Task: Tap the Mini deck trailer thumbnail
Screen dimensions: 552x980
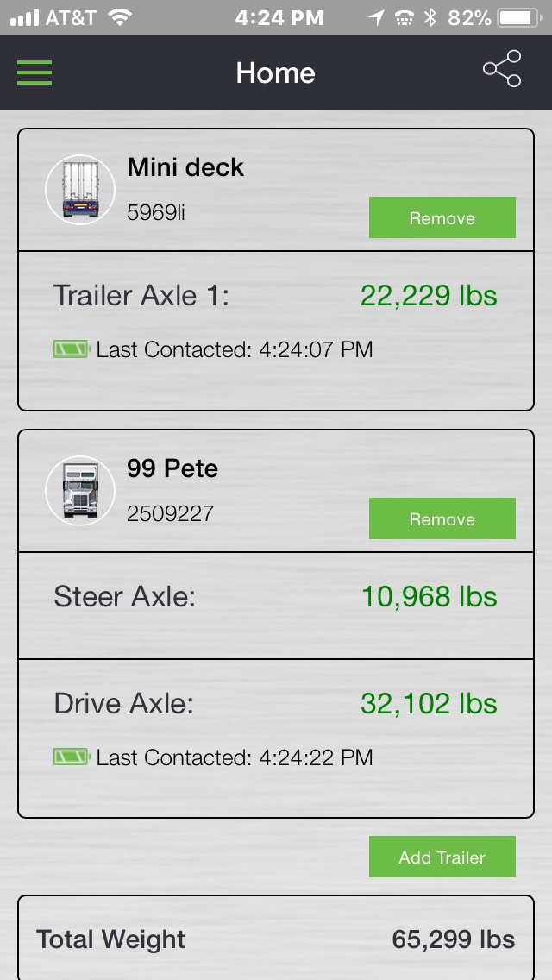Action: 80,190
